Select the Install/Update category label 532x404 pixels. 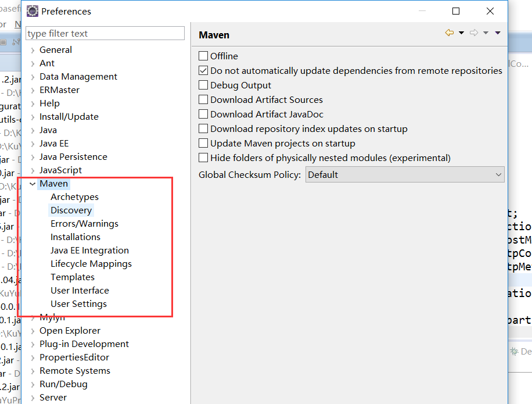tap(69, 117)
